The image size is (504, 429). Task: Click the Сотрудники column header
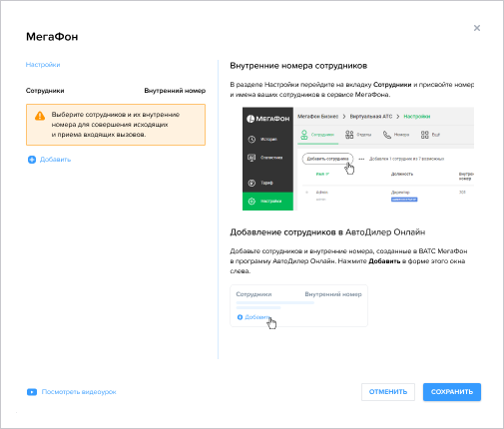tap(45, 91)
